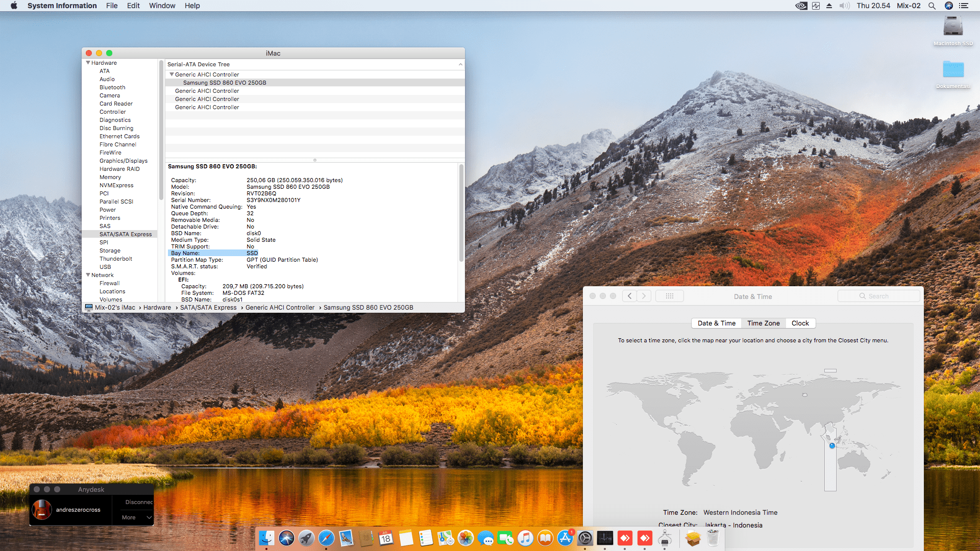Open iTunes from the dock

[525, 538]
